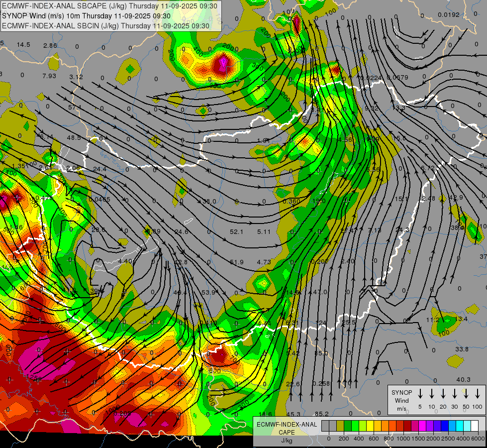Click the '2.86' value on map
The height and width of the screenshot is (448, 487).
tap(50, 46)
